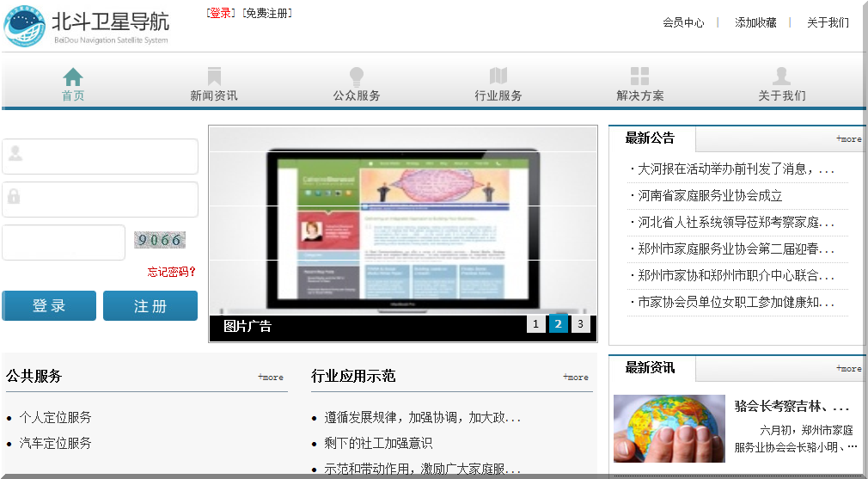This screenshot has height=479, width=868.
Task: Open article 剩下的社工加强意识
Action: [x=379, y=443]
